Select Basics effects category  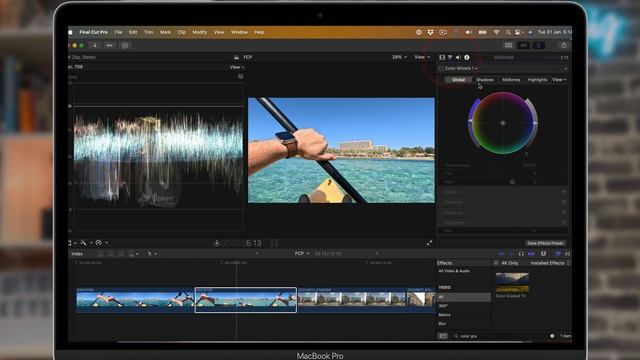tap(444, 315)
